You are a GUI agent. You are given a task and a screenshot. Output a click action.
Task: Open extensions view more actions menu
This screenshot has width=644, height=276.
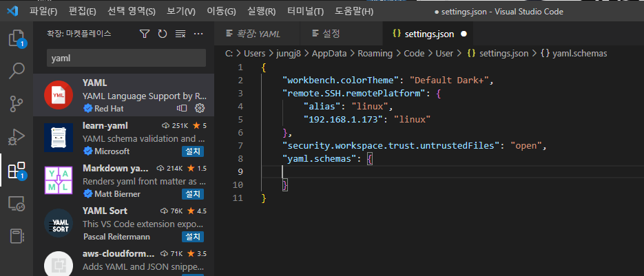[198, 34]
